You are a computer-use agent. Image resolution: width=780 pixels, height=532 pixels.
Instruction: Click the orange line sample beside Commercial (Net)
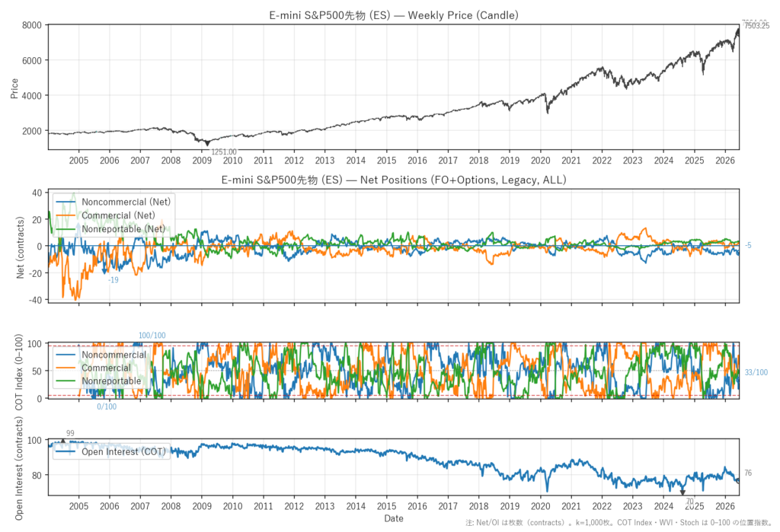[x=66, y=215]
